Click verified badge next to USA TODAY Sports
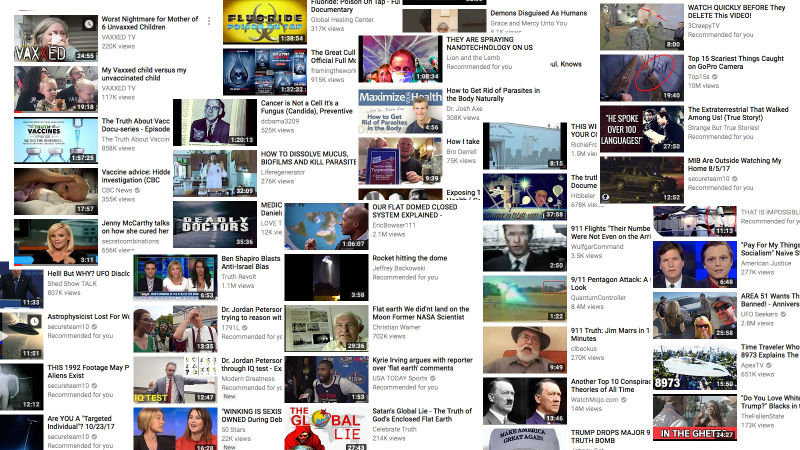Image resolution: width=800 pixels, height=450 pixels. tap(433, 379)
